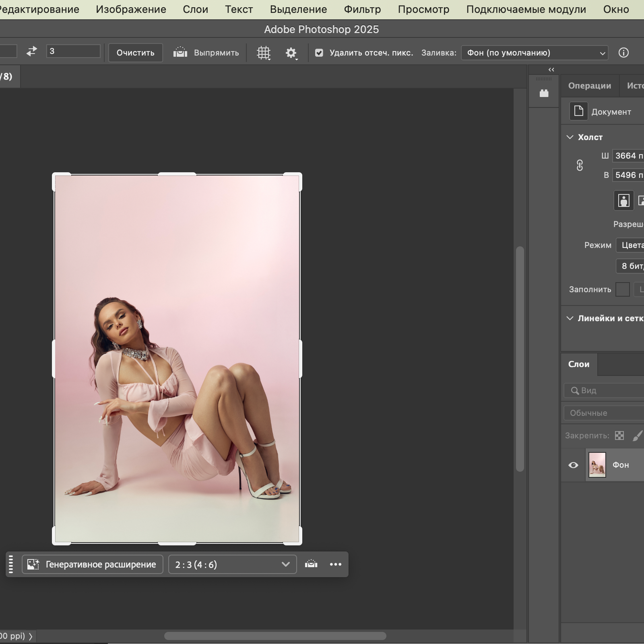Screen dimensions: 644x644
Task: Collapse panels with double-arrow icon
Action: point(551,70)
